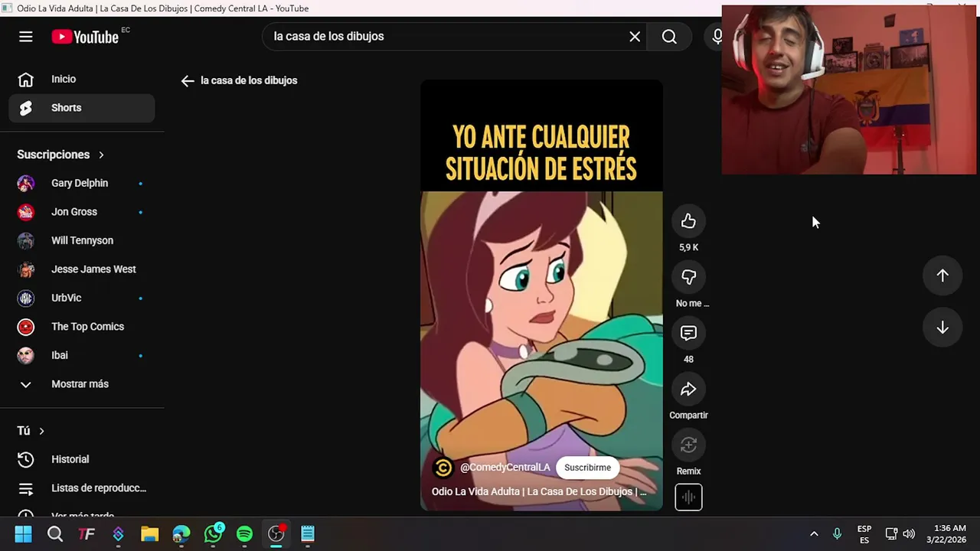
Task: Open File Explorer from the taskbar
Action: (149, 533)
